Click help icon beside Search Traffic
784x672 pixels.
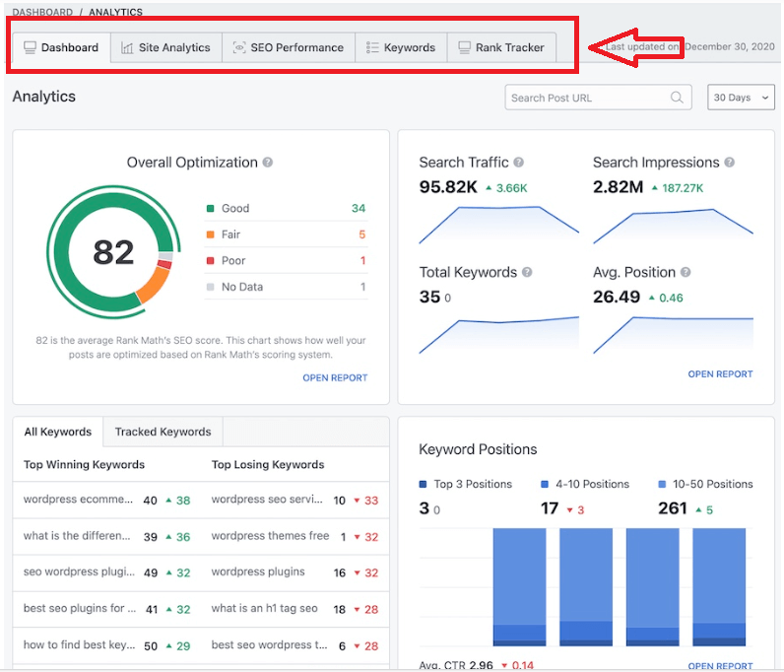point(519,163)
